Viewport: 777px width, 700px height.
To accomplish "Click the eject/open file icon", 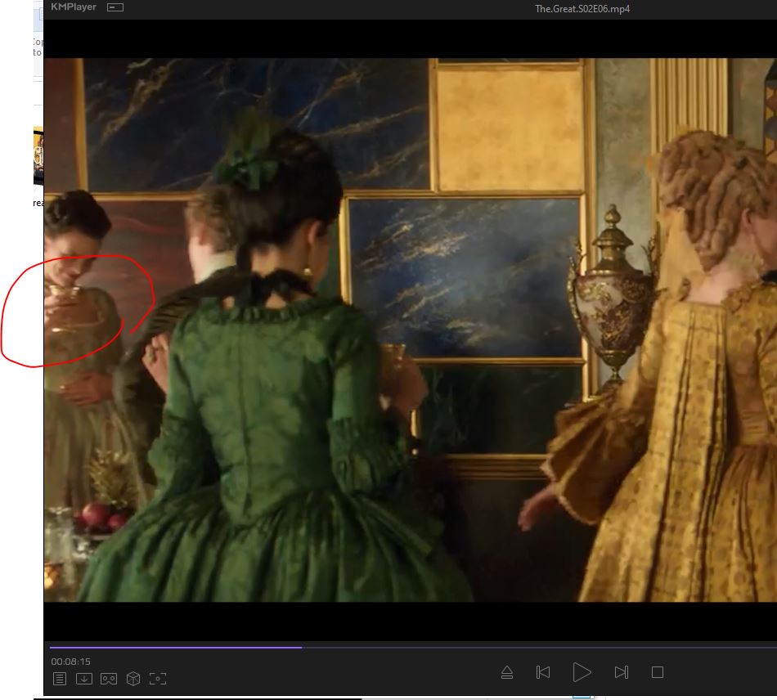I will point(506,672).
